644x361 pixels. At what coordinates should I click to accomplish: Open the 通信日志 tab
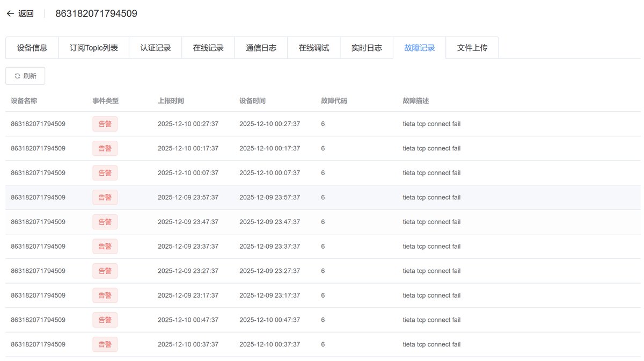pos(261,48)
